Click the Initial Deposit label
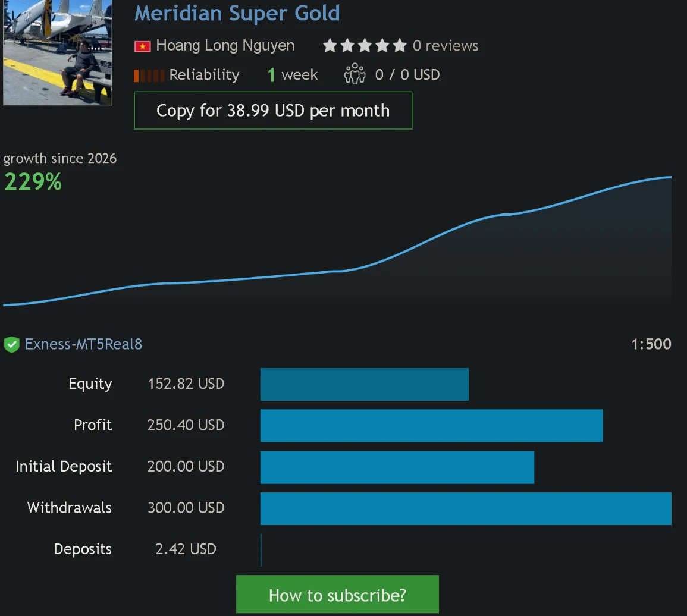This screenshot has width=687, height=616. point(64,467)
